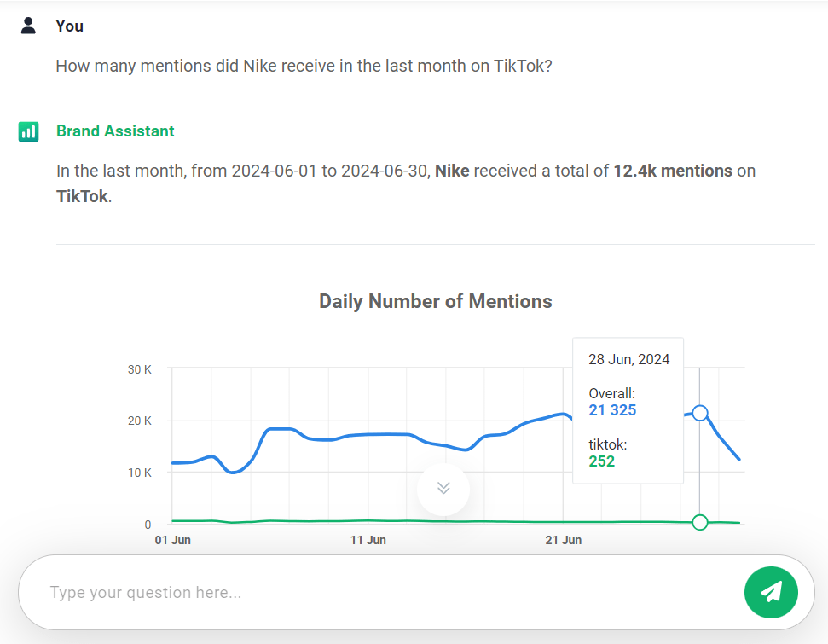This screenshot has width=828, height=644.
Task: Click the bold 'TikTok' word in answer
Action: point(82,196)
